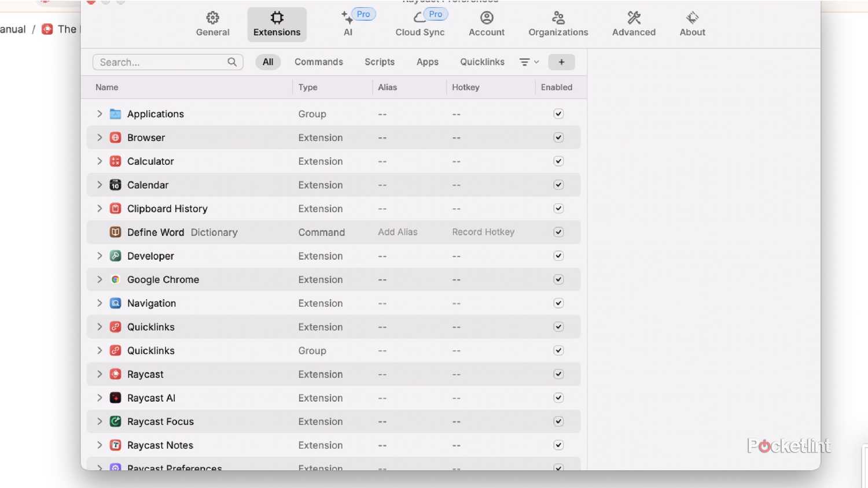Disable the Raycast AI extension
Image resolution: width=868 pixels, height=488 pixels.
pos(558,398)
